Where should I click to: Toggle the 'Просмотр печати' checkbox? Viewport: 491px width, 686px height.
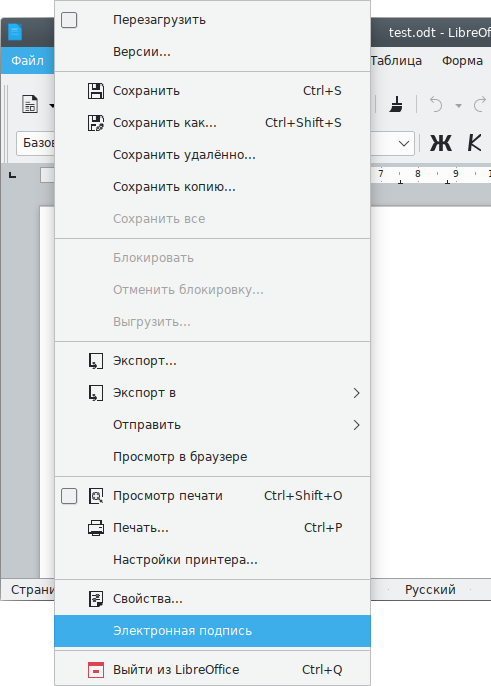[x=69, y=496]
